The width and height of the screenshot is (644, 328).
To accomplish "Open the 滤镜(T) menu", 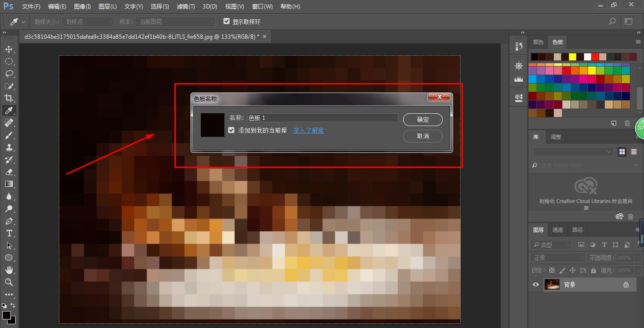I will click(185, 7).
